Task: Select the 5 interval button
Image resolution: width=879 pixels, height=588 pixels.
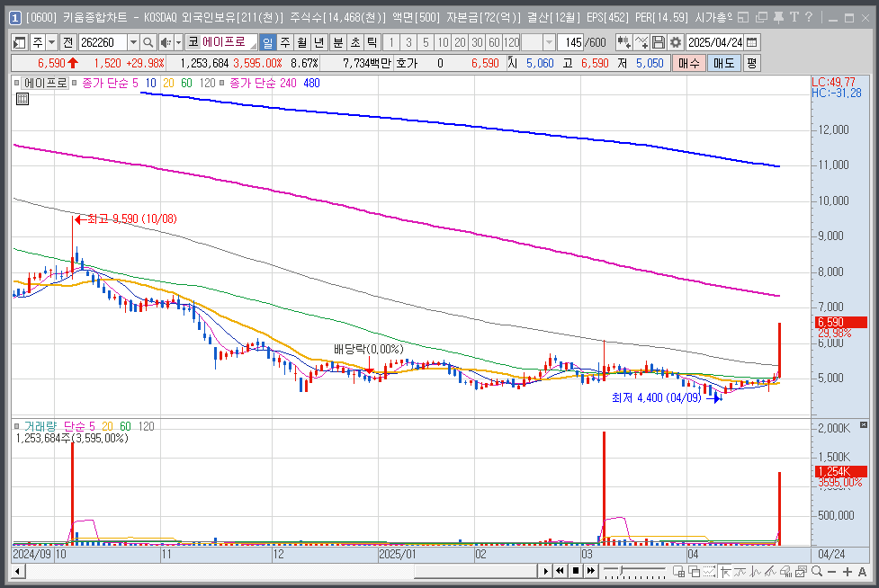Action: pyautogui.click(x=426, y=42)
